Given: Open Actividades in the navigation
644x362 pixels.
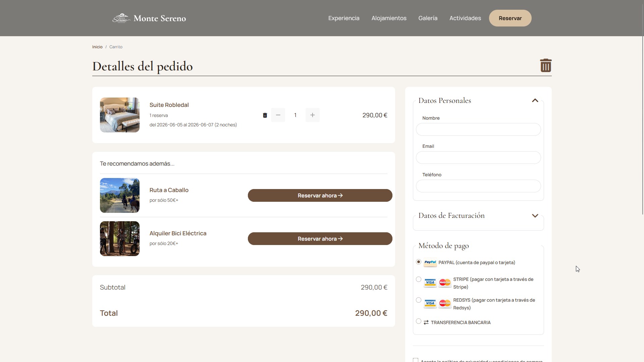Looking at the screenshot, I should [x=465, y=18].
